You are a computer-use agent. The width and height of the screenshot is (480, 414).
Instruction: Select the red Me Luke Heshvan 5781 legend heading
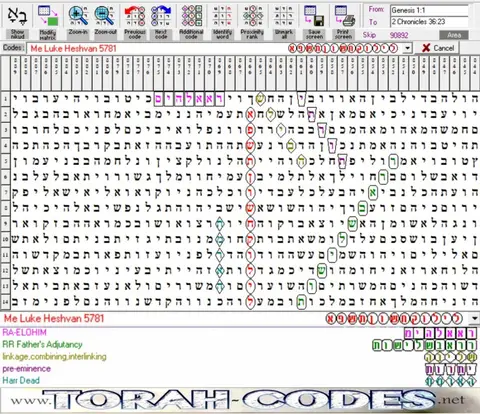(x=54, y=318)
